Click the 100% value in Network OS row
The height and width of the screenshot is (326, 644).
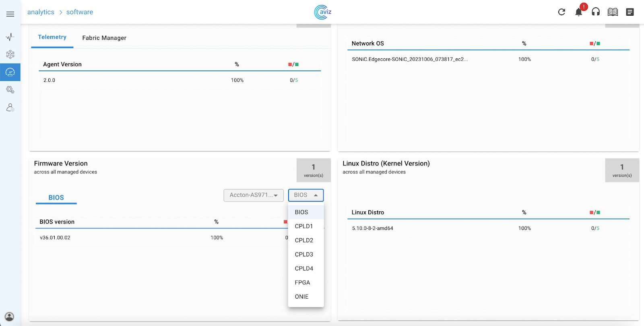pos(525,59)
